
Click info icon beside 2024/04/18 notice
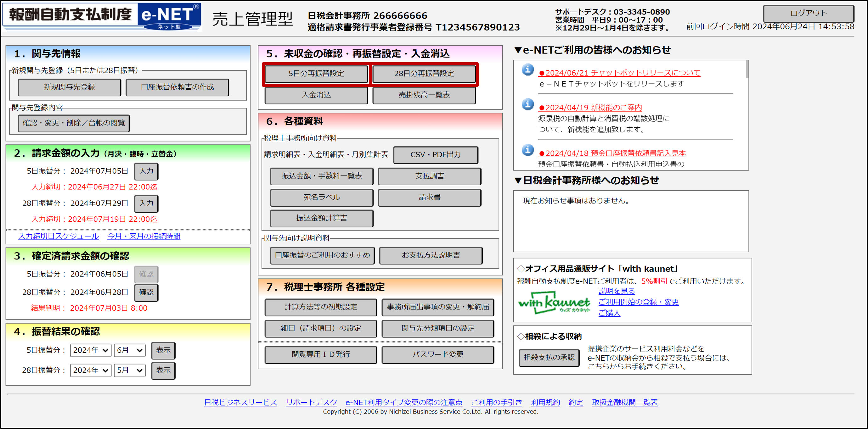coord(528,150)
